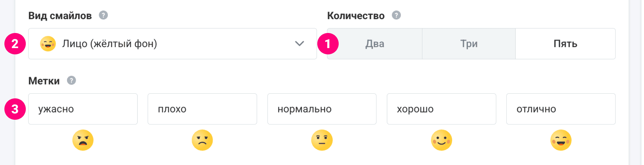Click the help icon beside Количество
Viewport: 644px width, 165px height.
coord(396,15)
